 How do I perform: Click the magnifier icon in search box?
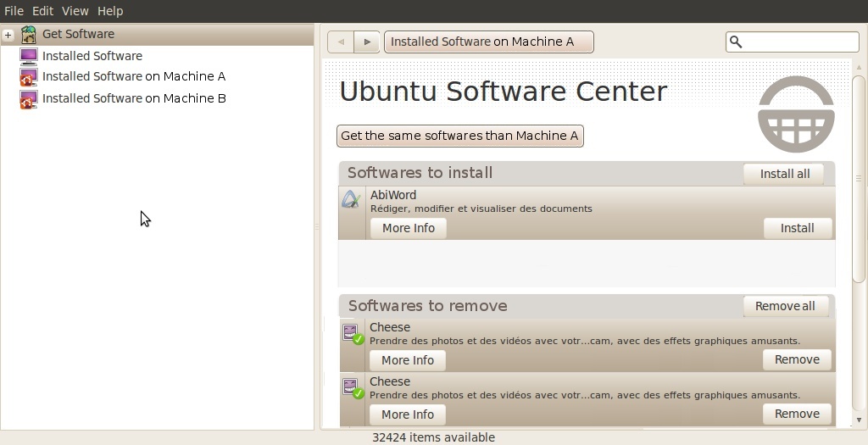coord(736,42)
